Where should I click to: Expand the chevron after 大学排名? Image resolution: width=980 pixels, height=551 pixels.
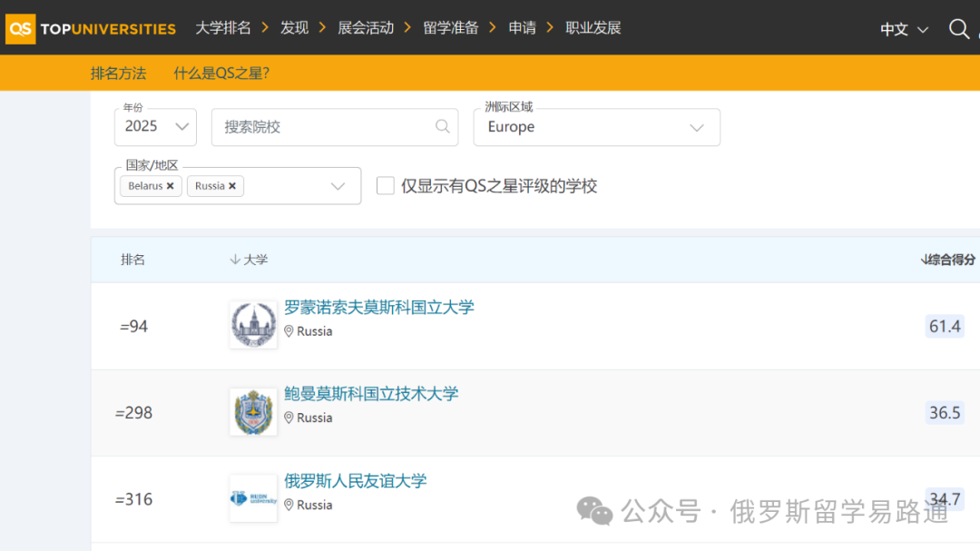point(265,27)
